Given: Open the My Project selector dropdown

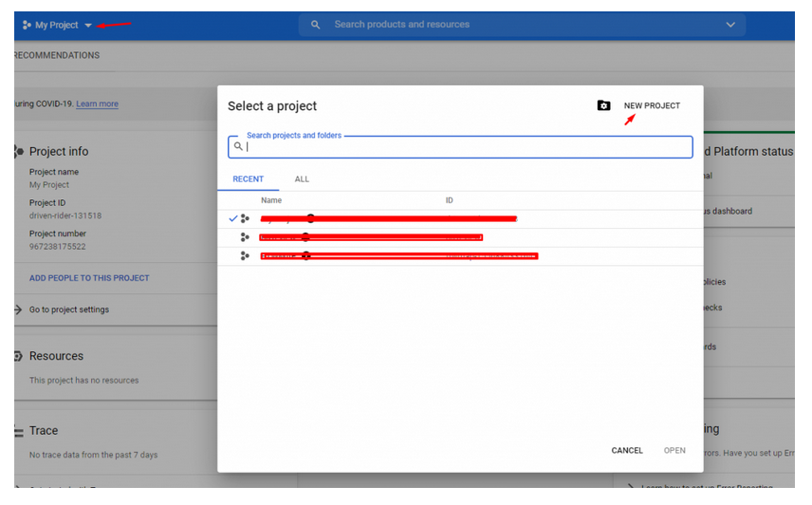Looking at the screenshot, I should click(x=57, y=25).
